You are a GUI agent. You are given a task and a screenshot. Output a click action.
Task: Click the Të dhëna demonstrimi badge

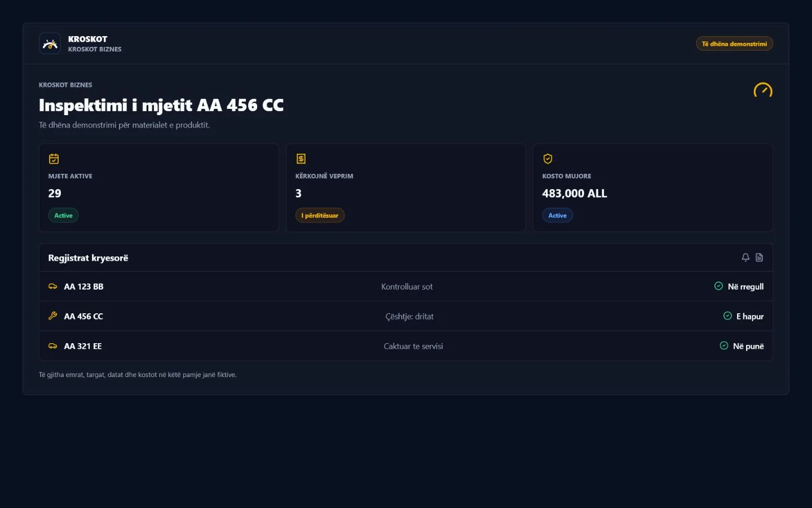[734, 43]
